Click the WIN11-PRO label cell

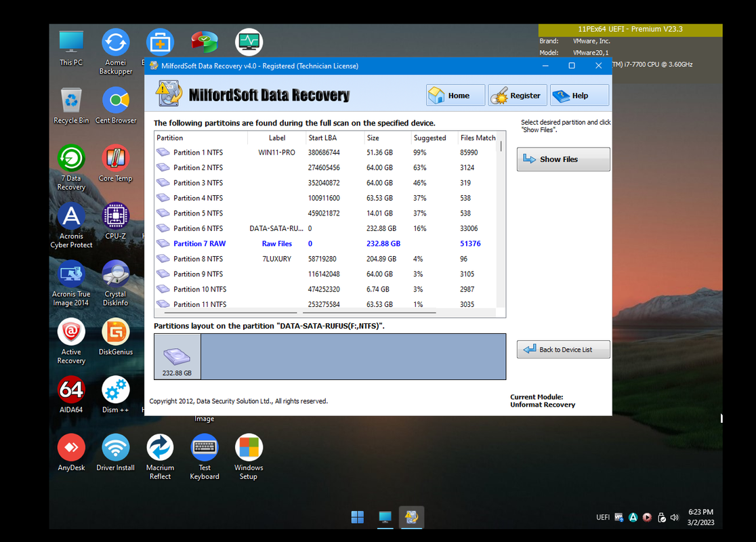coord(277,152)
